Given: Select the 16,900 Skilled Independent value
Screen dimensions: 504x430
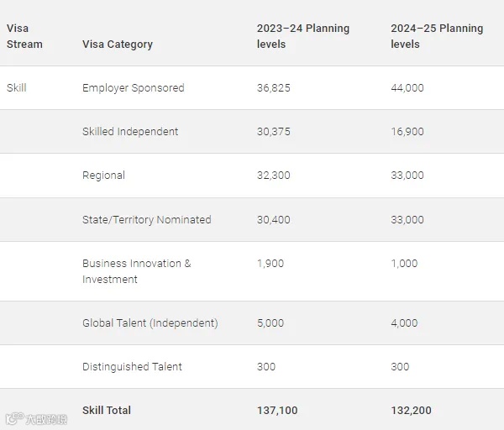Looking at the screenshot, I should point(407,132).
